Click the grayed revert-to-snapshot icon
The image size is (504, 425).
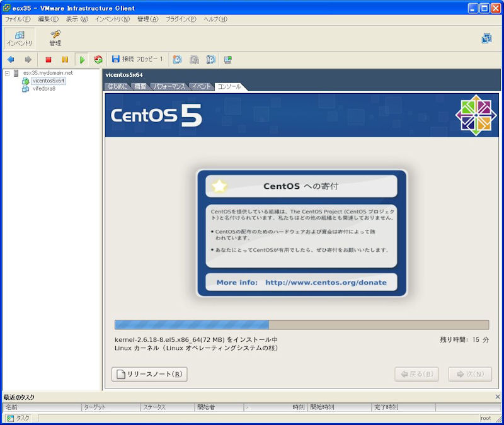[x=194, y=59]
